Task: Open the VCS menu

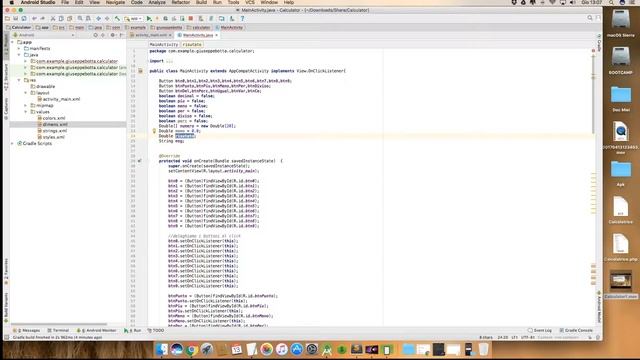Action: (250, 2)
